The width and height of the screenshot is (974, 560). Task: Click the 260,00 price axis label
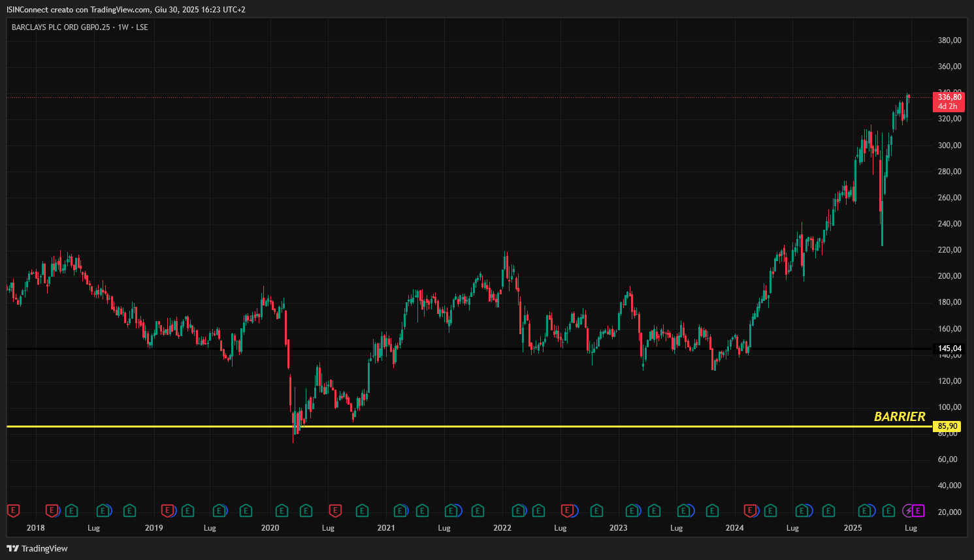[949, 198]
